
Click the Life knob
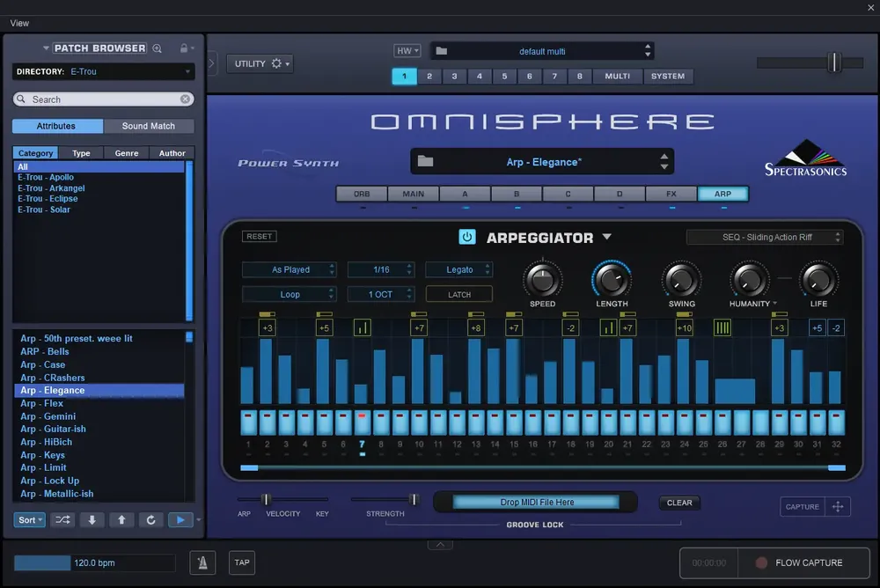[818, 280]
